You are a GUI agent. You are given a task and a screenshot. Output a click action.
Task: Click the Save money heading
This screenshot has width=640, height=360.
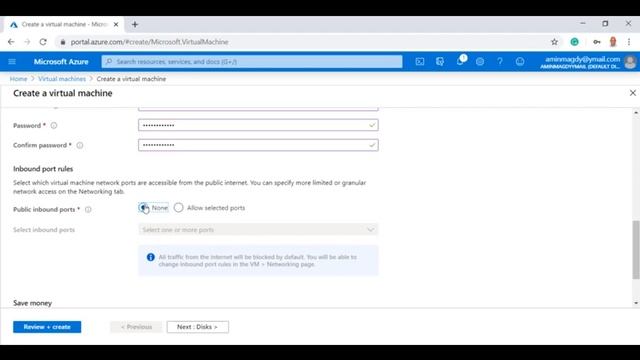[x=32, y=303]
